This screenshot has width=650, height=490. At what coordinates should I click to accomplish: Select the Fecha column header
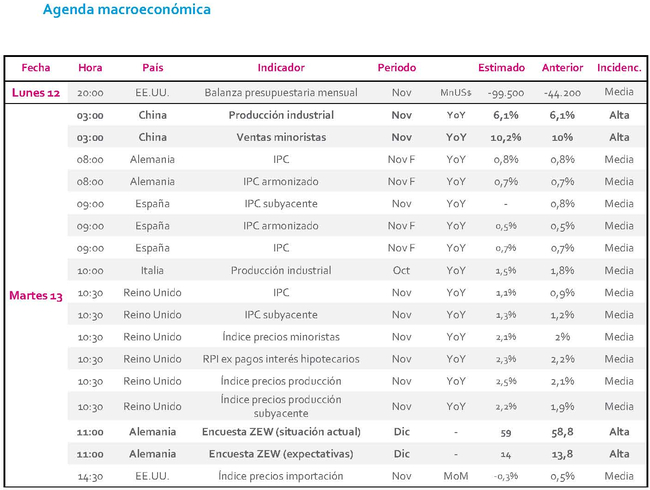[x=34, y=67]
